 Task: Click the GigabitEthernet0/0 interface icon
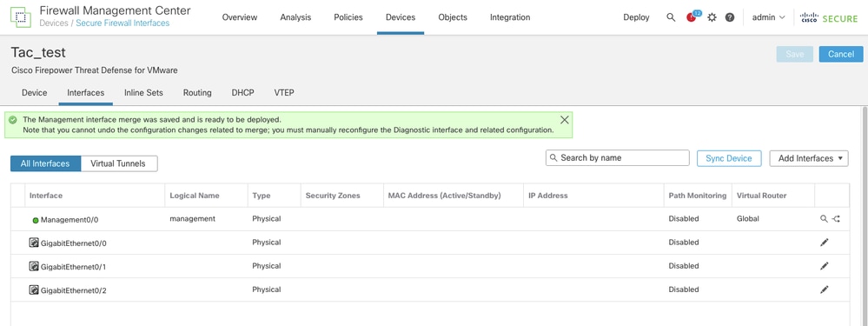click(x=34, y=243)
